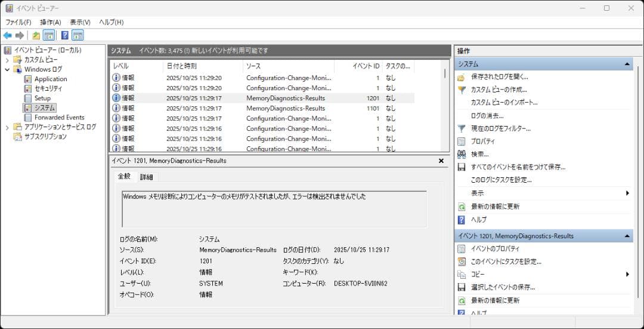Click ヘルプ under システム actions
The width and height of the screenshot is (644, 329).
[x=478, y=220]
